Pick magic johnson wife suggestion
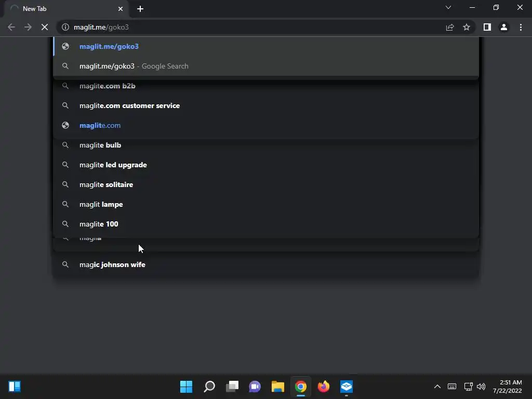Viewport: 532px width, 399px height. (266, 264)
